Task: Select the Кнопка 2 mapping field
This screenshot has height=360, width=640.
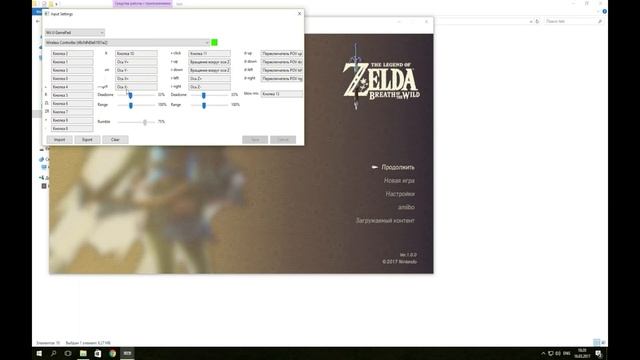Action: [x=72, y=53]
